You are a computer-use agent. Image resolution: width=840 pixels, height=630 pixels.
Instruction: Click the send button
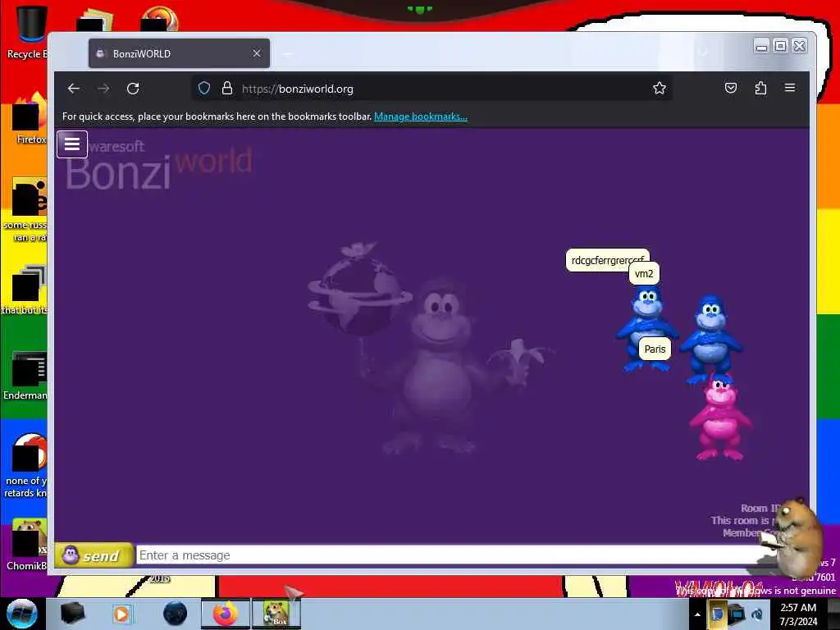tap(94, 555)
